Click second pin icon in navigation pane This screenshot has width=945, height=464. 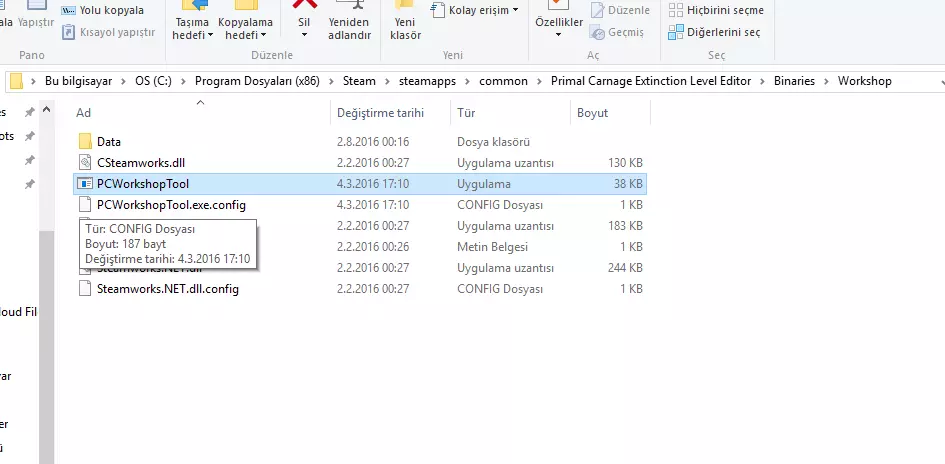pyautogui.click(x=29, y=137)
